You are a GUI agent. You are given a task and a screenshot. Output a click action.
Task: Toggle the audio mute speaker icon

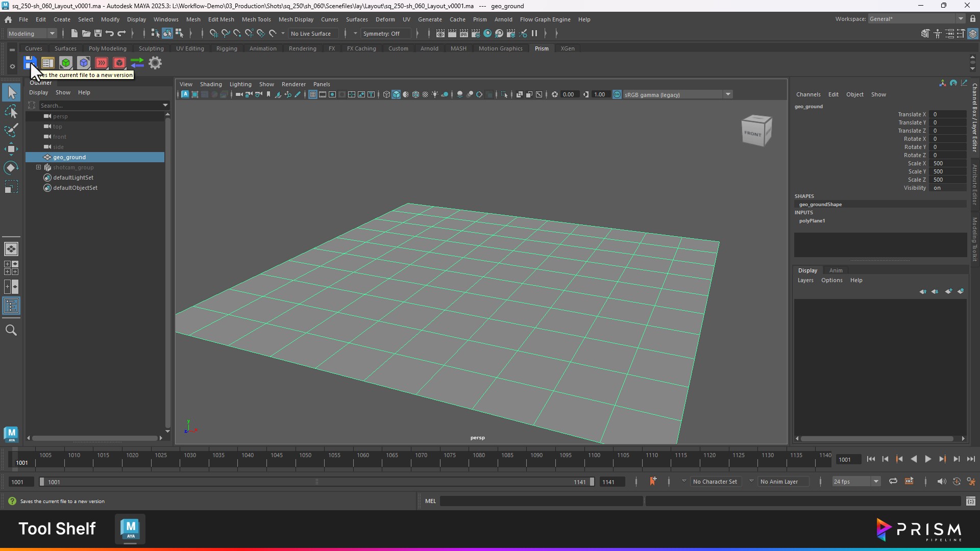click(941, 481)
